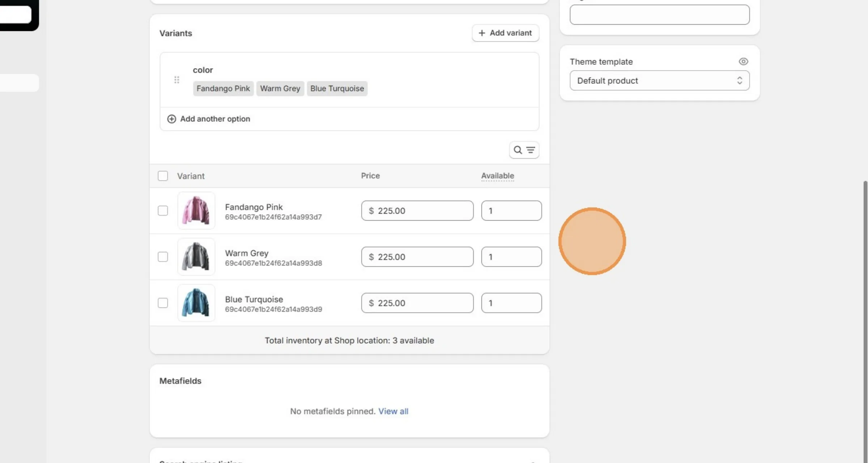Screen dimensions: 868x463
Task: Open the variant search and filter icon
Action: 524,150
